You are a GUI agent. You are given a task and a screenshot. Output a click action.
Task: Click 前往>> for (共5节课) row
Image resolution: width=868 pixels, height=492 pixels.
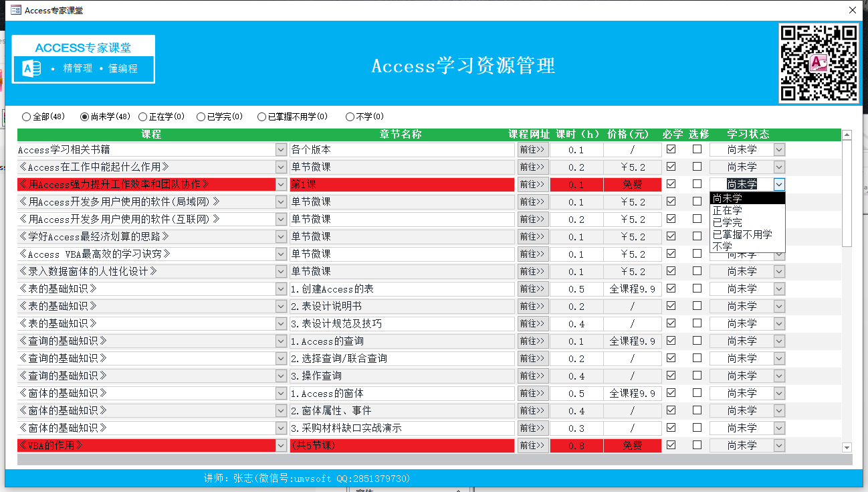[x=533, y=446]
